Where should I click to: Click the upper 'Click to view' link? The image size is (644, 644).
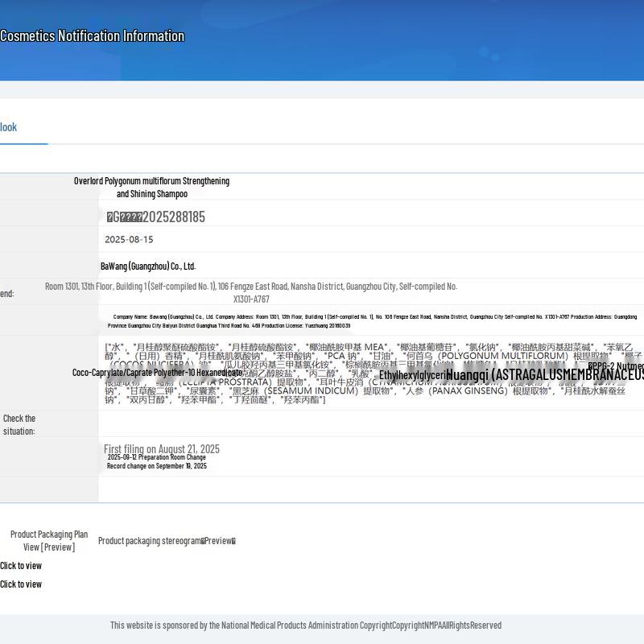[x=21, y=566]
